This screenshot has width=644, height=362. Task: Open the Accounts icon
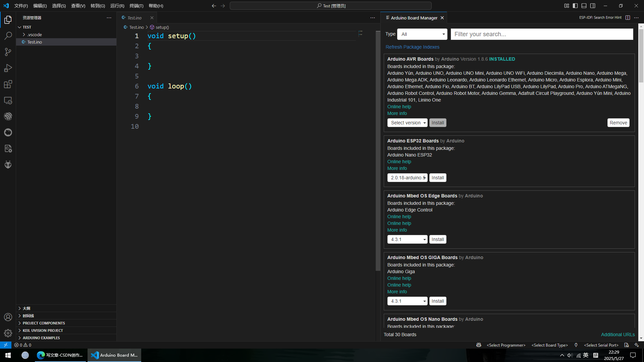click(x=8, y=317)
